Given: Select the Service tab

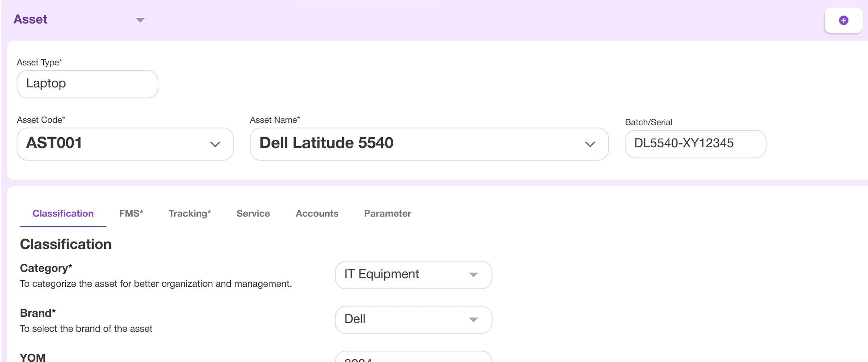Looking at the screenshot, I should tap(253, 214).
